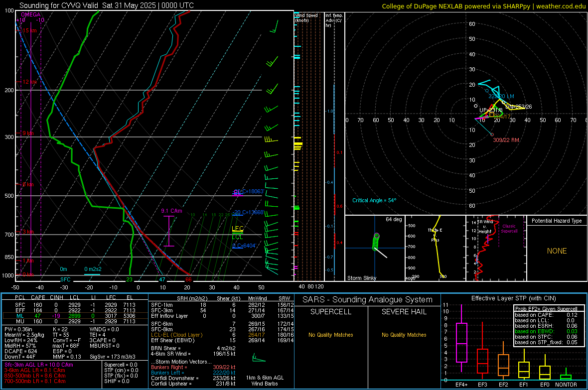The height and width of the screenshot is (390, 588).
Task: Click the 'Sfc-3km AGL LR = 10.0 C/km' line
Action: click(x=39, y=365)
